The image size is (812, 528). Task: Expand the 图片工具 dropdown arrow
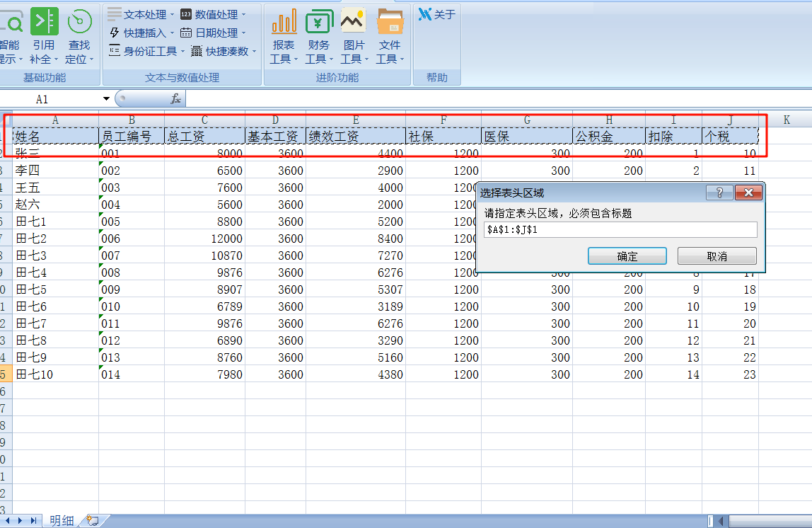click(x=366, y=59)
